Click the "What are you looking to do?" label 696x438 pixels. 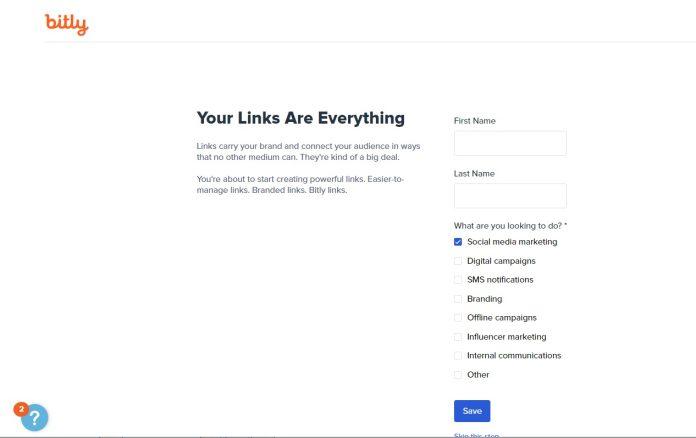point(510,226)
